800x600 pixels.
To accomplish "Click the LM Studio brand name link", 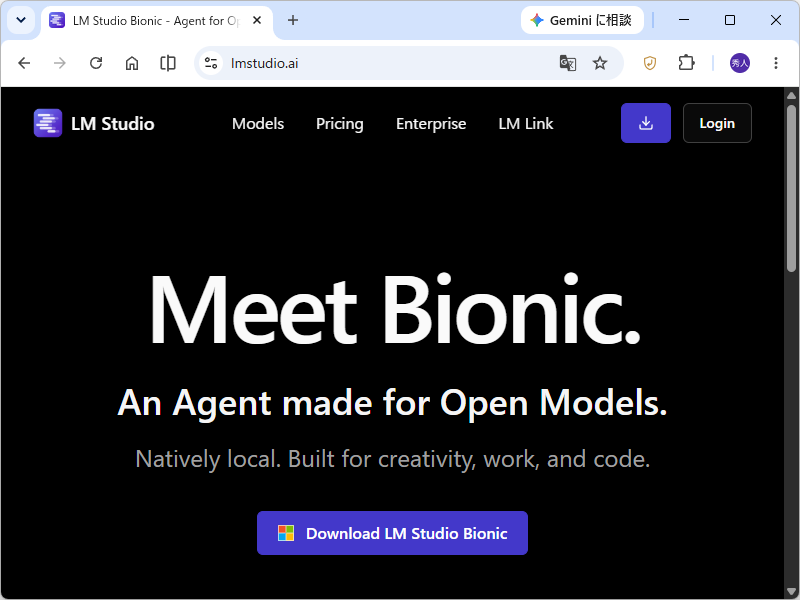I will click(x=112, y=123).
